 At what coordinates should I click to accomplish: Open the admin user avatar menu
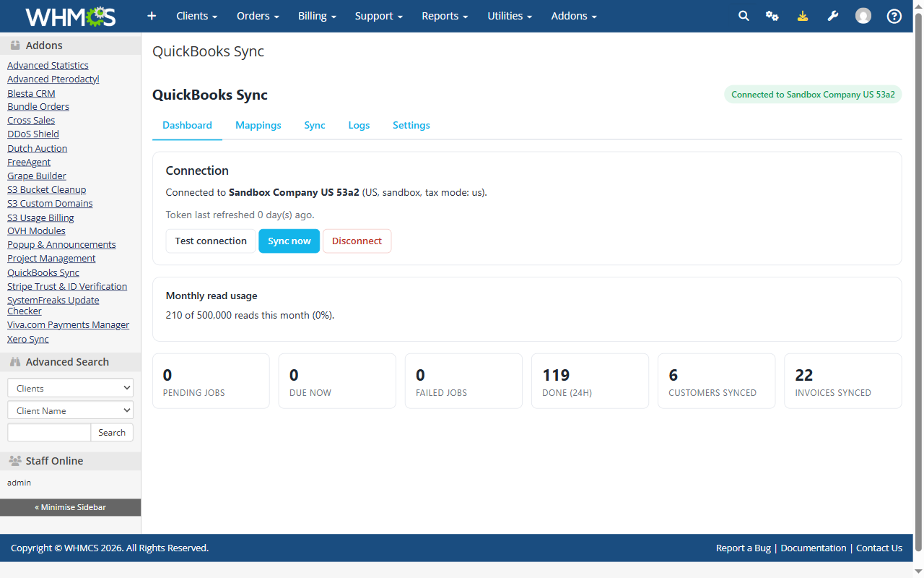click(863, 16)
